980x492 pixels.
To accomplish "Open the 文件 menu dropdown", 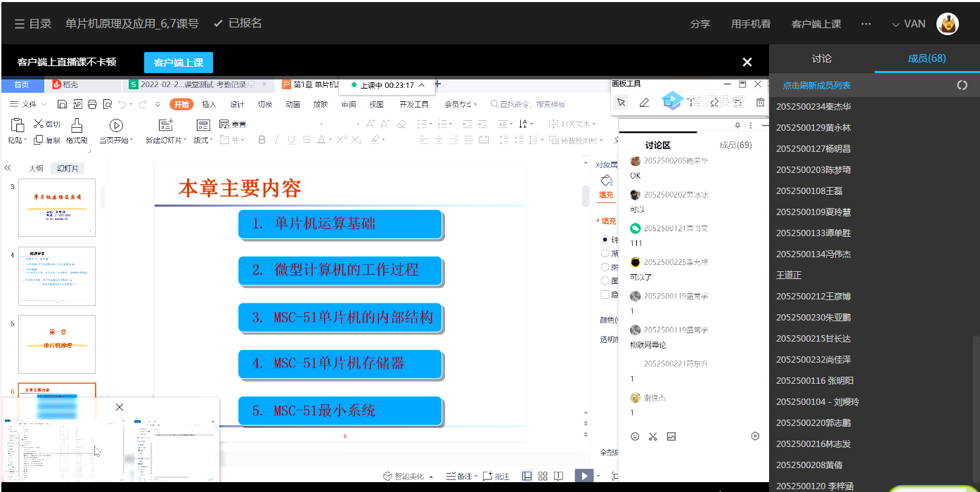I will [28, 104].
